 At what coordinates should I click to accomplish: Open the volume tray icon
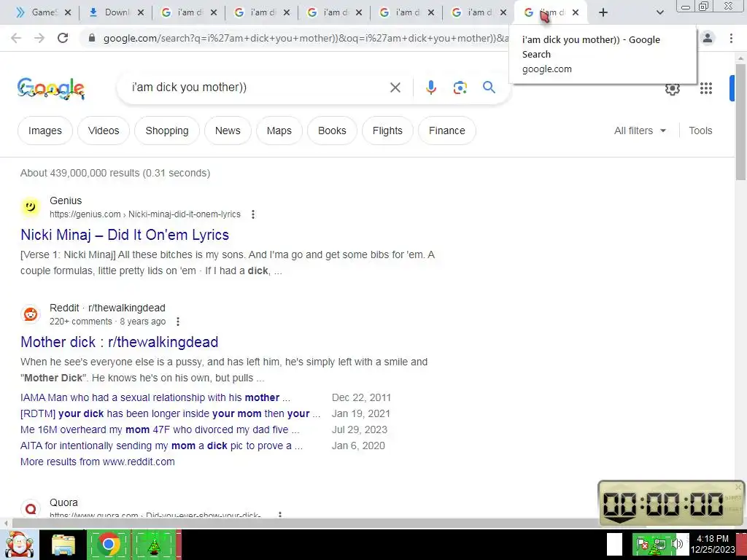click(x=677, y=544)
